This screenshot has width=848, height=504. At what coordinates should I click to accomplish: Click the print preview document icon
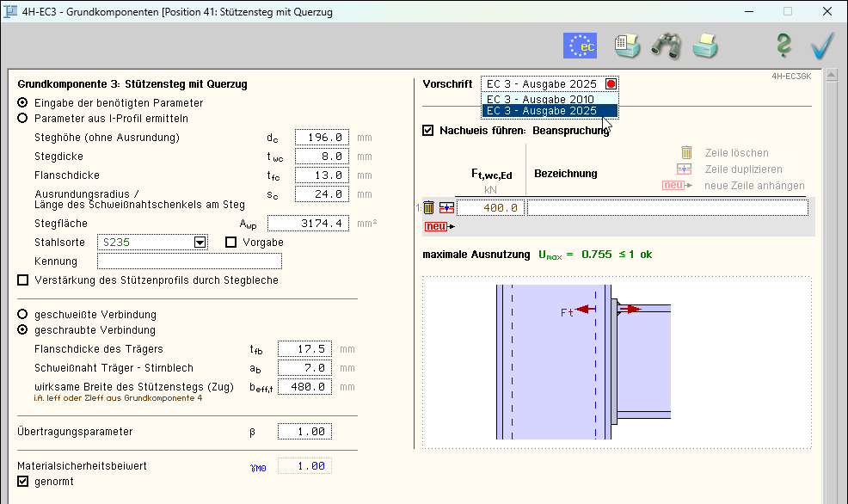[x=627, y=46]
